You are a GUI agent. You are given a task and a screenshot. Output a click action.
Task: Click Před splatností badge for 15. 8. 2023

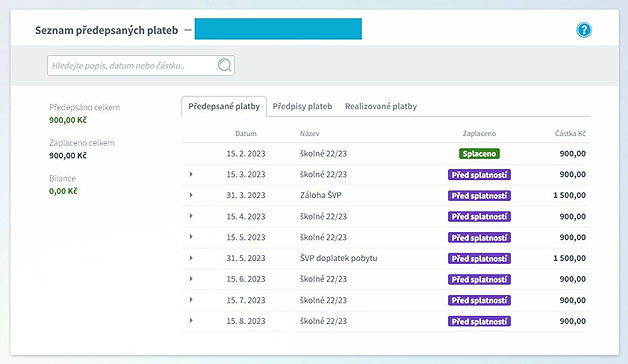479,321
